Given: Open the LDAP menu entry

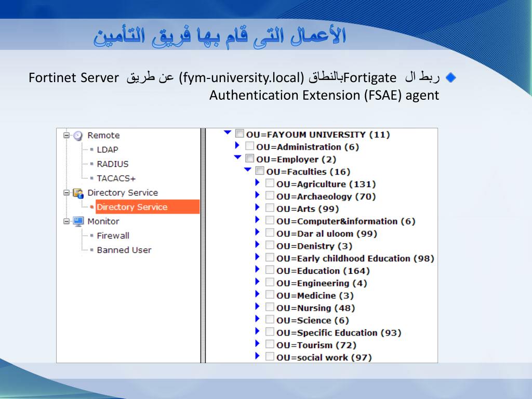Looking at the screenshot, I should point(107,150).
